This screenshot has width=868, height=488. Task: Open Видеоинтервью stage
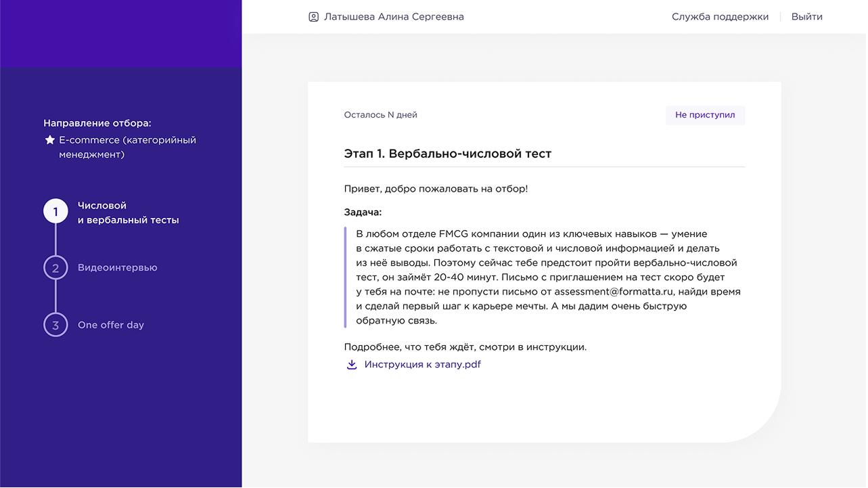[x=118, y=268]
